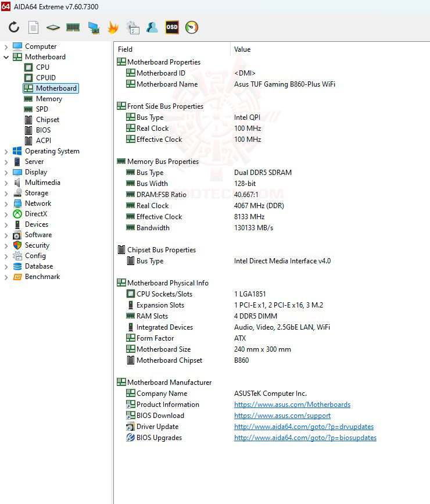Viewport: 430px width, 504px height.
Task: Collapse the Motherboard tree node
Action: (x=6, y=57)
